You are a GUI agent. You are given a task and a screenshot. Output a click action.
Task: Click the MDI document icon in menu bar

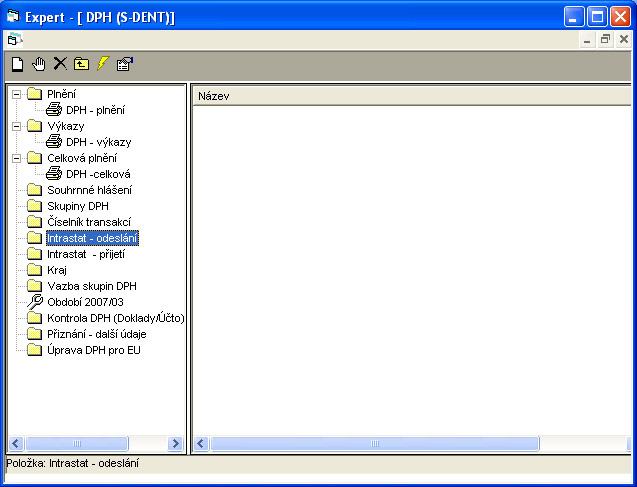(13, 39)
